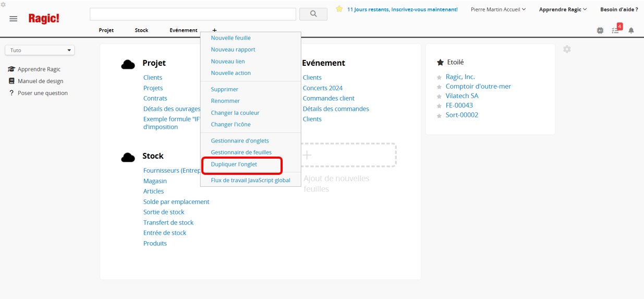Open starred Sort-00002 entry

[x=461, y=115]
